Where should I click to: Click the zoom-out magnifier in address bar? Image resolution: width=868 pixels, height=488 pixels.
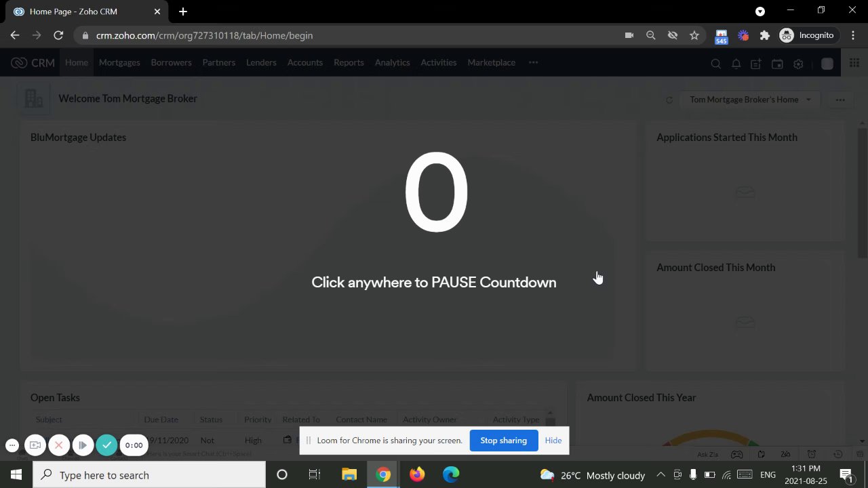651,35
